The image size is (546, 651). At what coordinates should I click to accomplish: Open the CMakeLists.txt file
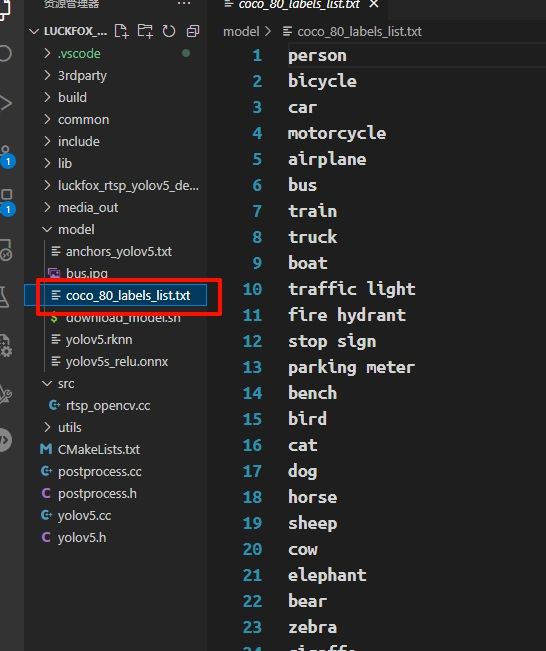pos(99,449)
